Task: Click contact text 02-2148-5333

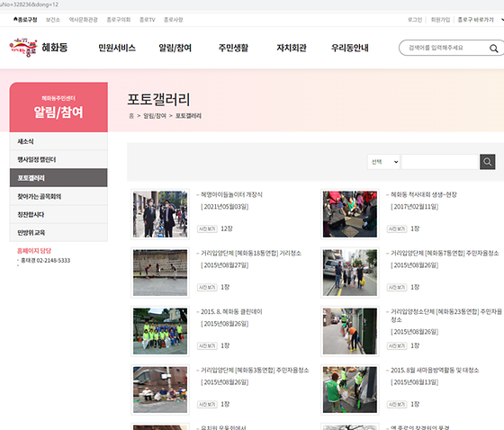Action: tap(53, 260)
